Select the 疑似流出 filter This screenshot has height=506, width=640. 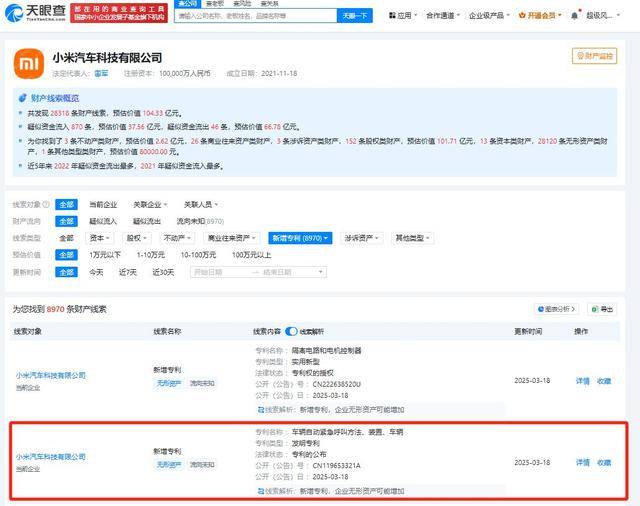click(147, 221)
